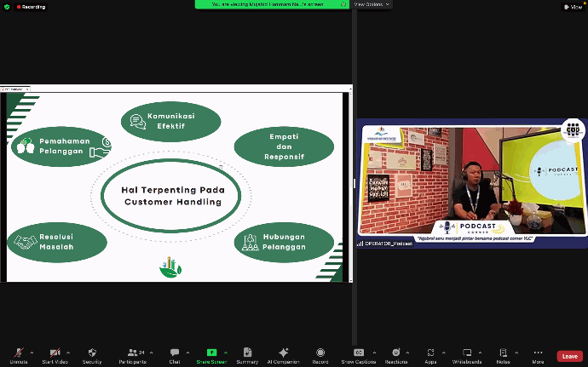Launch the AI Companion
The height and width of the screenshot is (367, 588).
(x=283, y=353)
